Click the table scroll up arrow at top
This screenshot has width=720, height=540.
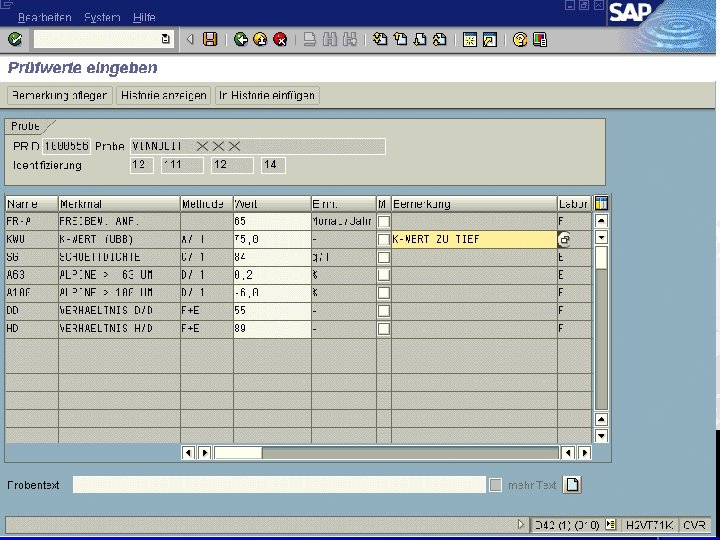[601, 221]
